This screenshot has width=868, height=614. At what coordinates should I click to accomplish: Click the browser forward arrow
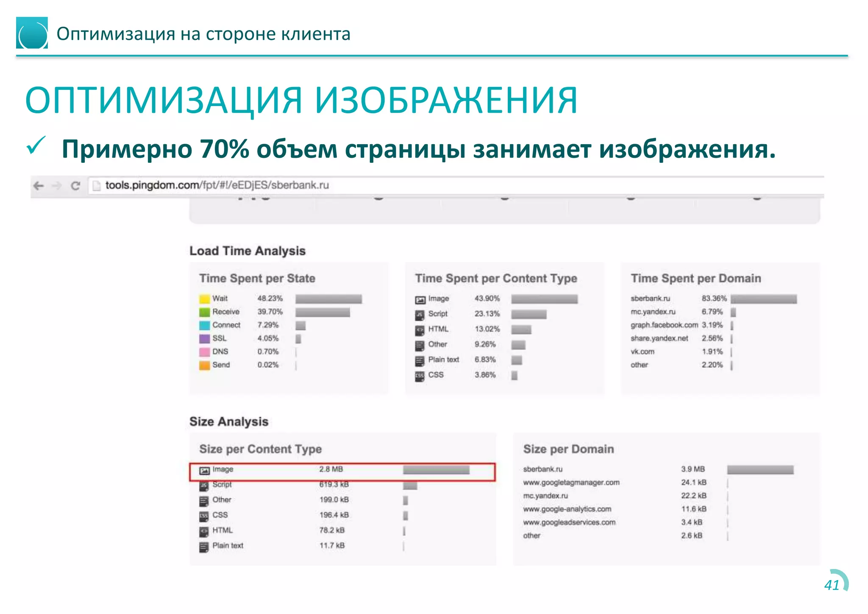(57, 186)
